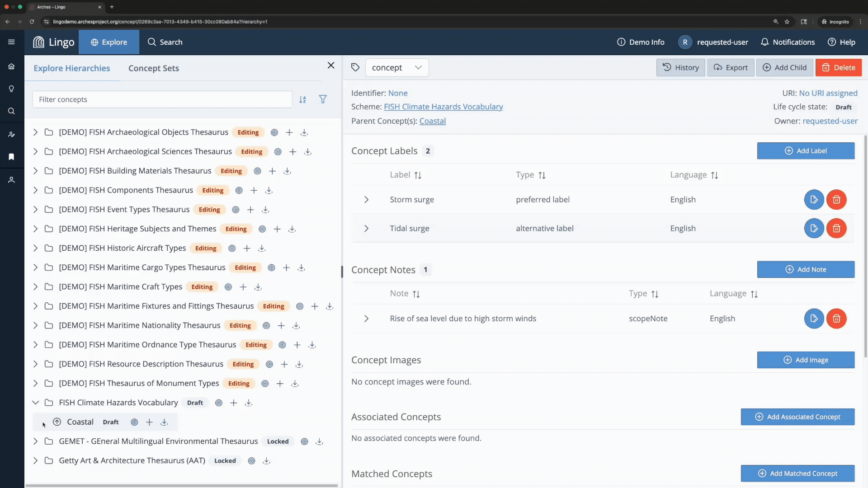Expand the Storm surge label row

tap(366, 200)
